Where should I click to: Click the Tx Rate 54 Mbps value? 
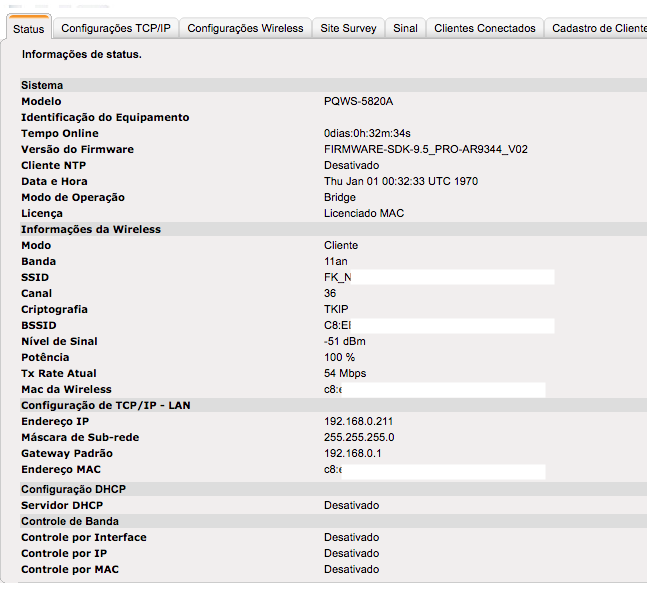[345, 374]
